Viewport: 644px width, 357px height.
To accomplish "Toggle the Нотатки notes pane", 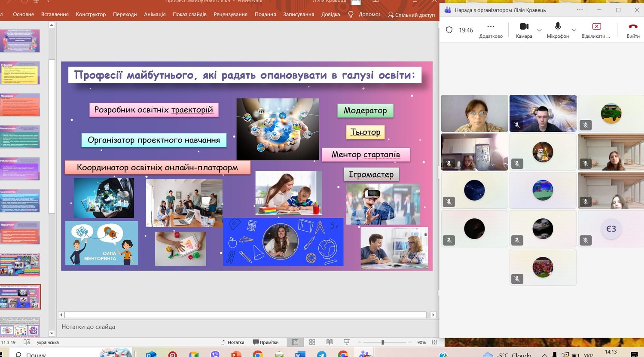I will [232, 342].
